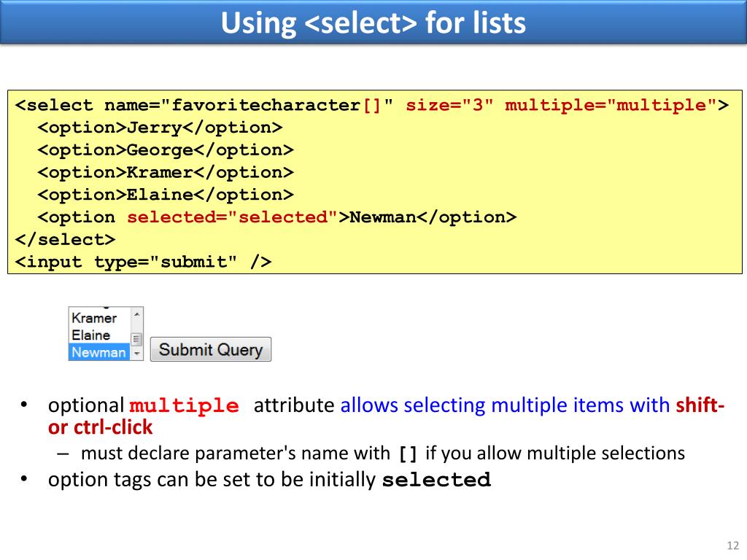
Task: Click the listbox scroll up arrow
Action: pyautogui.click(x=136, y=314)
